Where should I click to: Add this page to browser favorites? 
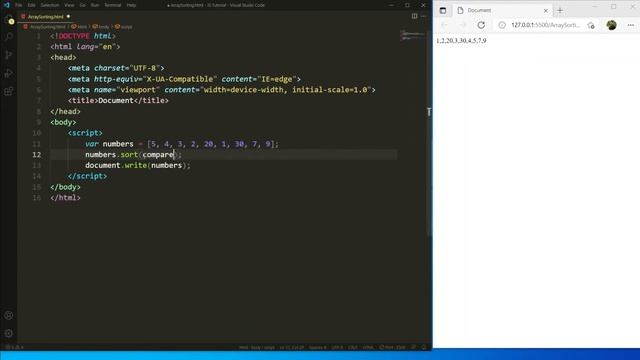pos(591,25)
